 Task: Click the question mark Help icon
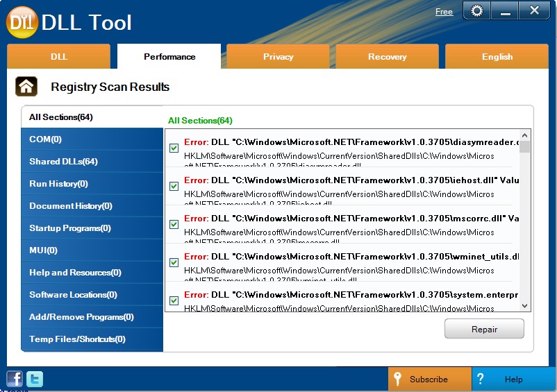pos(481,379)
